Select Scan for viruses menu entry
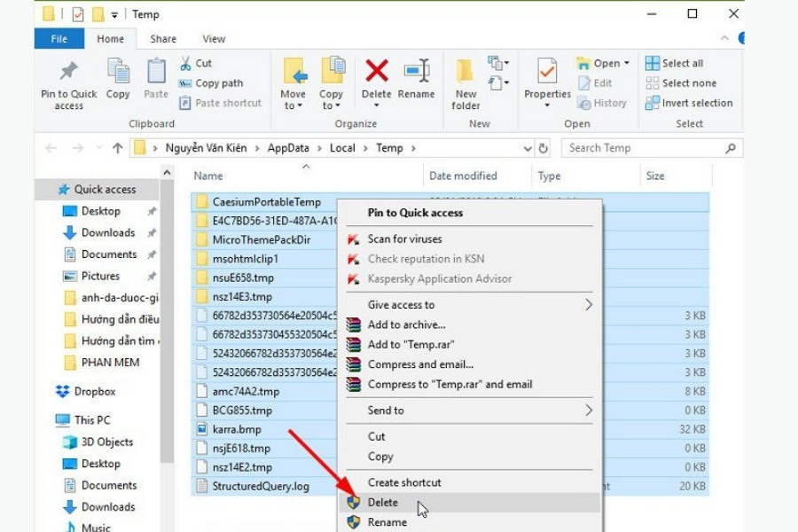This screenshot has width=798, height=532. point(404,239)
